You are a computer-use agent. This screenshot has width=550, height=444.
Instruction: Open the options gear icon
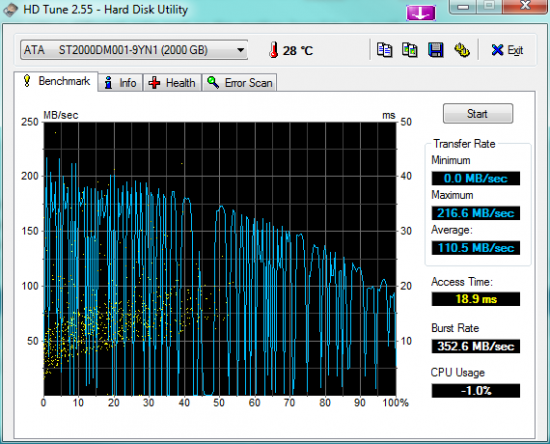point(462,50)
